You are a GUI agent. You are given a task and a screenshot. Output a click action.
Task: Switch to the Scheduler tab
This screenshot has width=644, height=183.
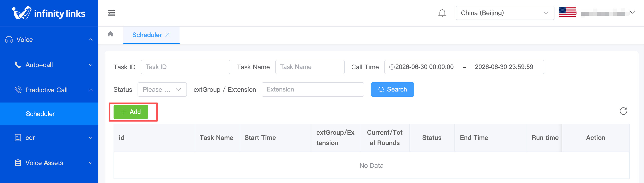147,35
